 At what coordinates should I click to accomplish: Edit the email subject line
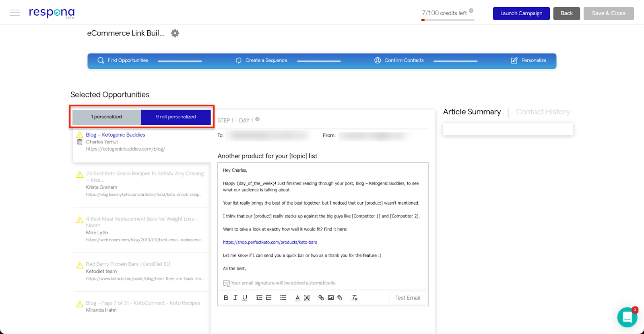click(x=267, y=156)
